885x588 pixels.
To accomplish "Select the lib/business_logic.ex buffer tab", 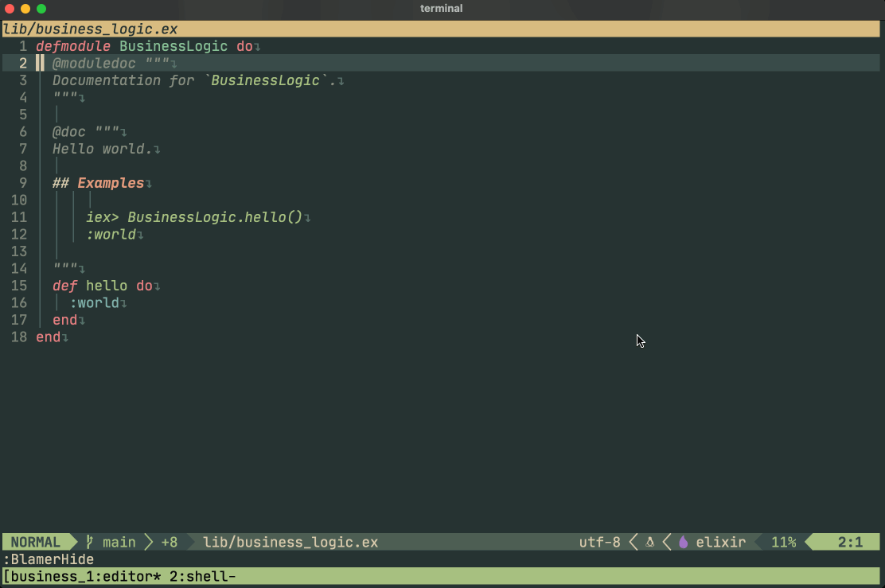I will tap(90, 29).
